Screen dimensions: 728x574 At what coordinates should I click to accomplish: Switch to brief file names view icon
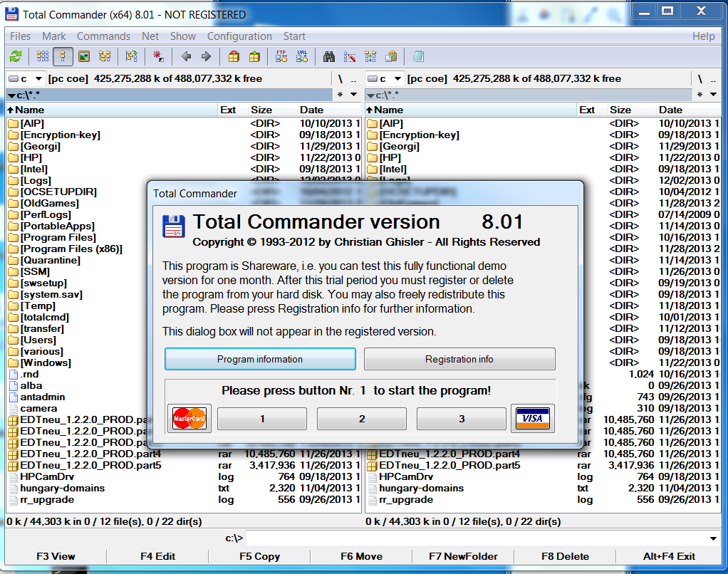coord(42,56)
